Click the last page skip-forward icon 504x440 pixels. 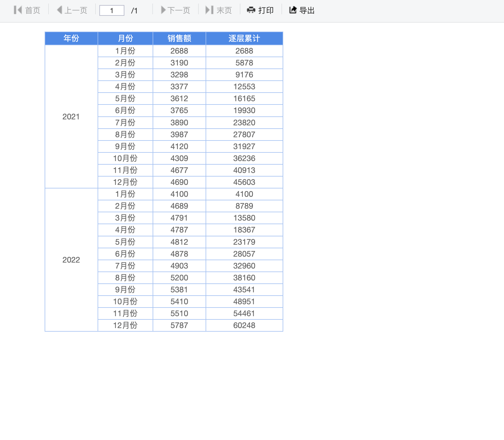tap(209, 10)
